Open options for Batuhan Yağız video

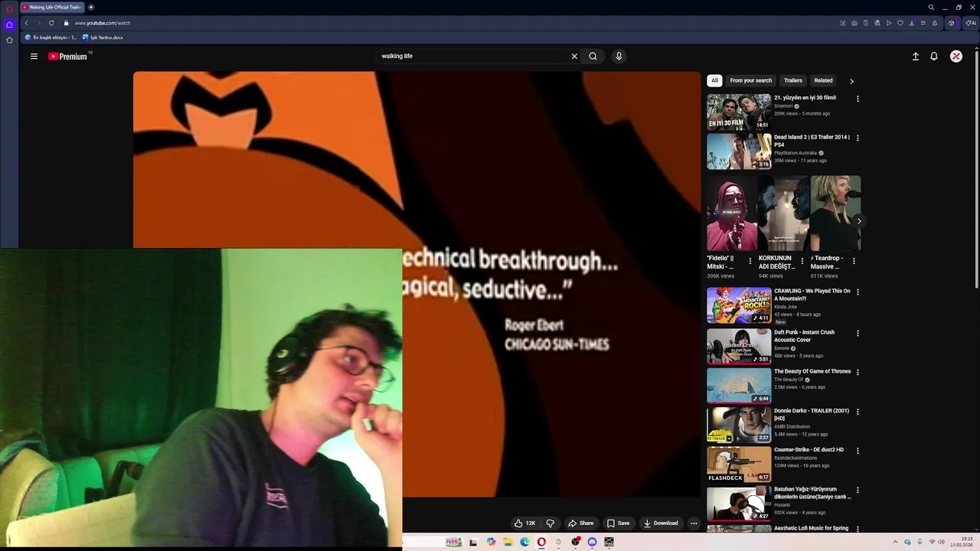click(x=857, y=490)
